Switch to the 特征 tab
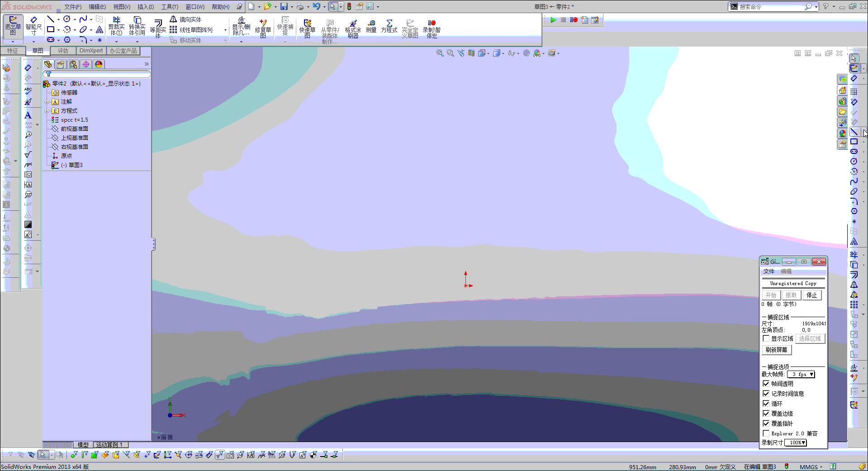868x471 pixels. coord(13,51)
